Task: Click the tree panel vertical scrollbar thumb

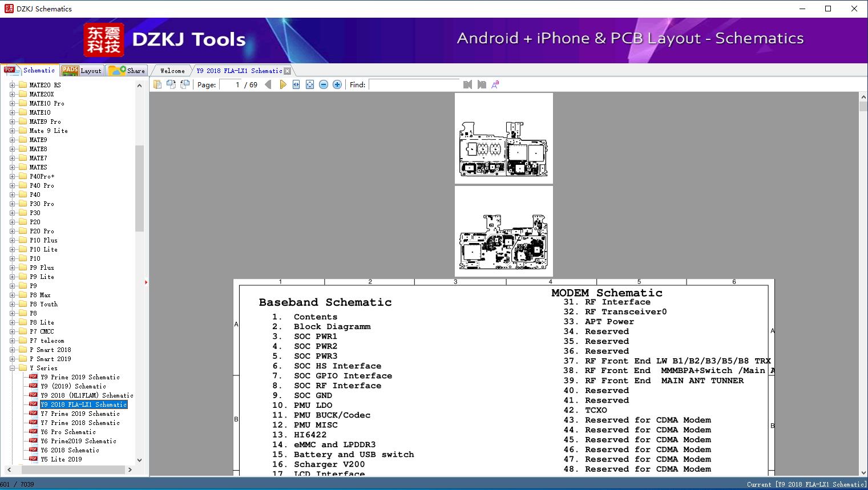Action: [139, 188]
